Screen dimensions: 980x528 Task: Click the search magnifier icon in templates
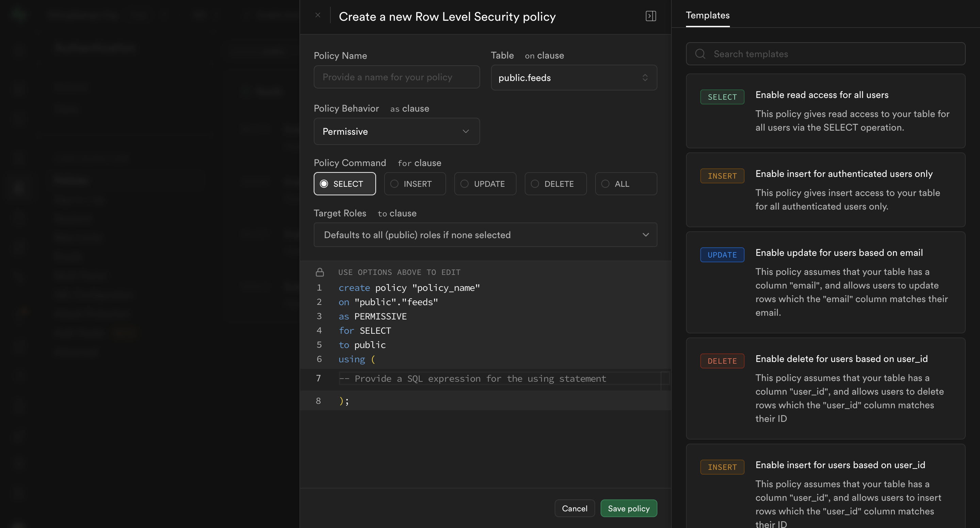pyautogui.click(x=700, y=54)
